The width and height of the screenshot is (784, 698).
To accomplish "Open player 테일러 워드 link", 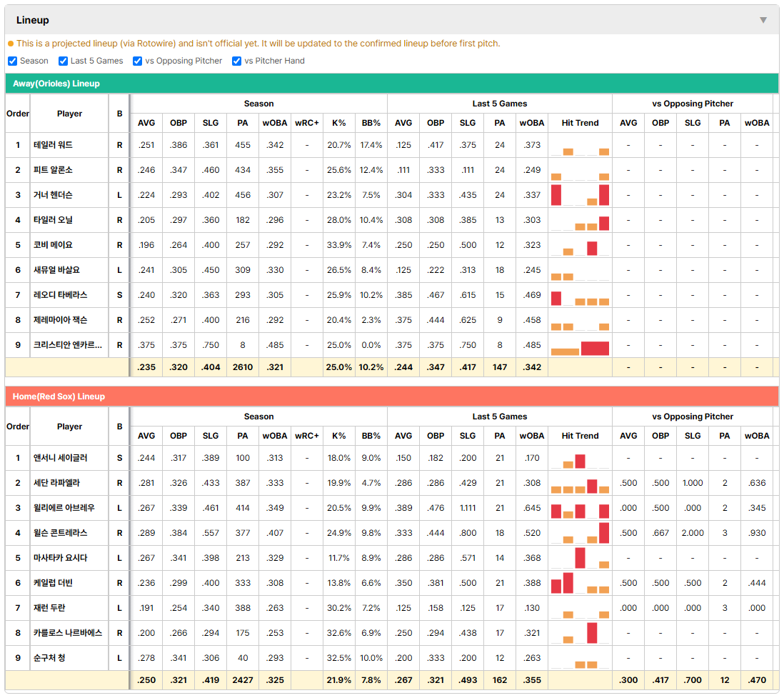I will pyautogui.click(x=53, y=145).
